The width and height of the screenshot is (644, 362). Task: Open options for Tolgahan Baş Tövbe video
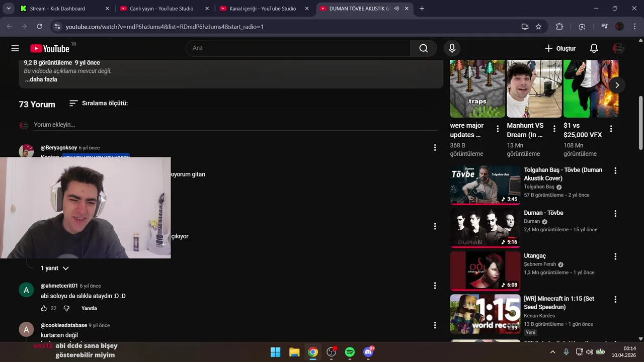tap(615, 171)
